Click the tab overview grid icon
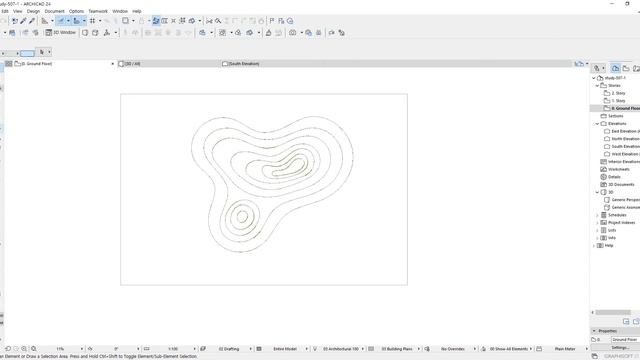The image size is (640, 360). tap(9, 64)
